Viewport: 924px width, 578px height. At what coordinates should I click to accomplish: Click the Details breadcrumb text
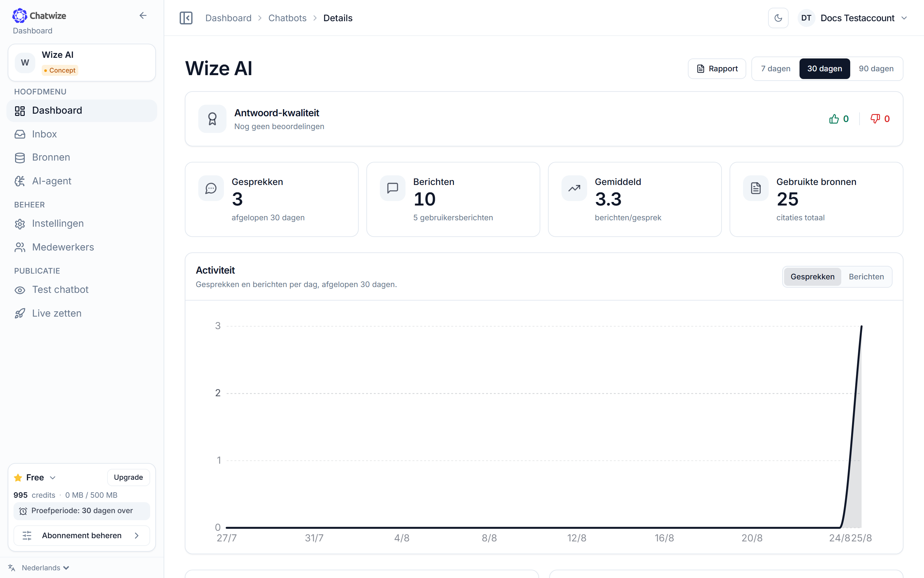(x=338, y=18)
